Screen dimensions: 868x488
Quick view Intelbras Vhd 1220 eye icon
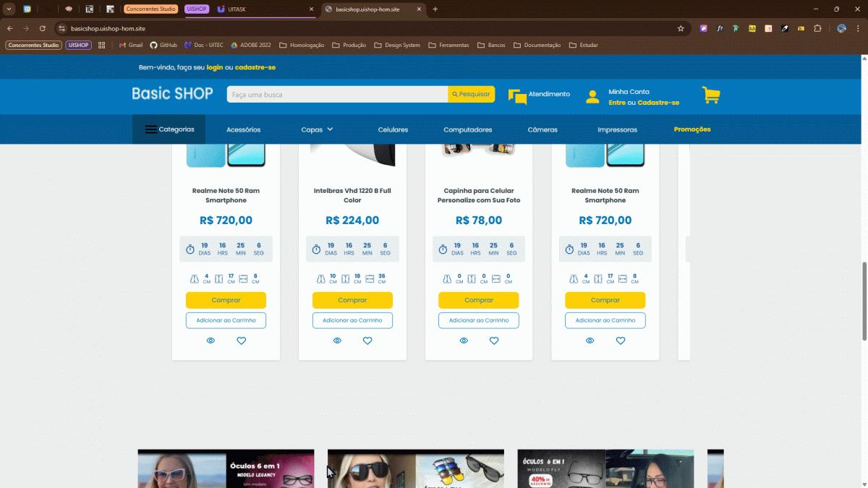[x=337, y=341]
